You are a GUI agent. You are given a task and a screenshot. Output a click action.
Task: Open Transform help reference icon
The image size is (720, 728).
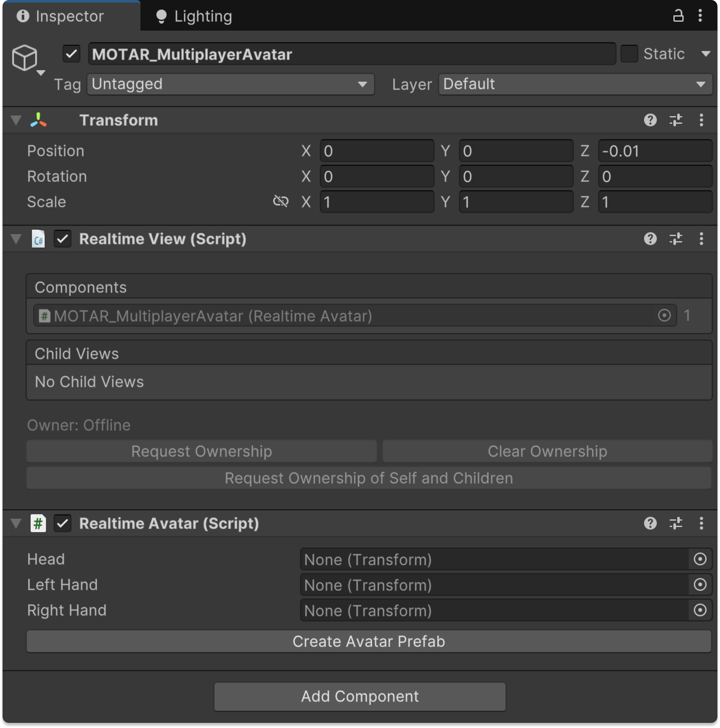650,120
